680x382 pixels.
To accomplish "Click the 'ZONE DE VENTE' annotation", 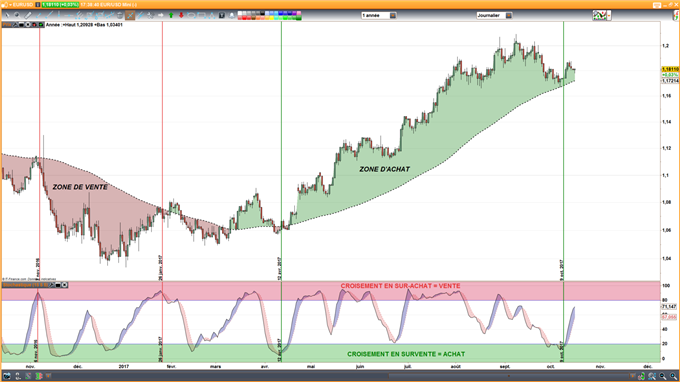I will (x=80, y=187).
